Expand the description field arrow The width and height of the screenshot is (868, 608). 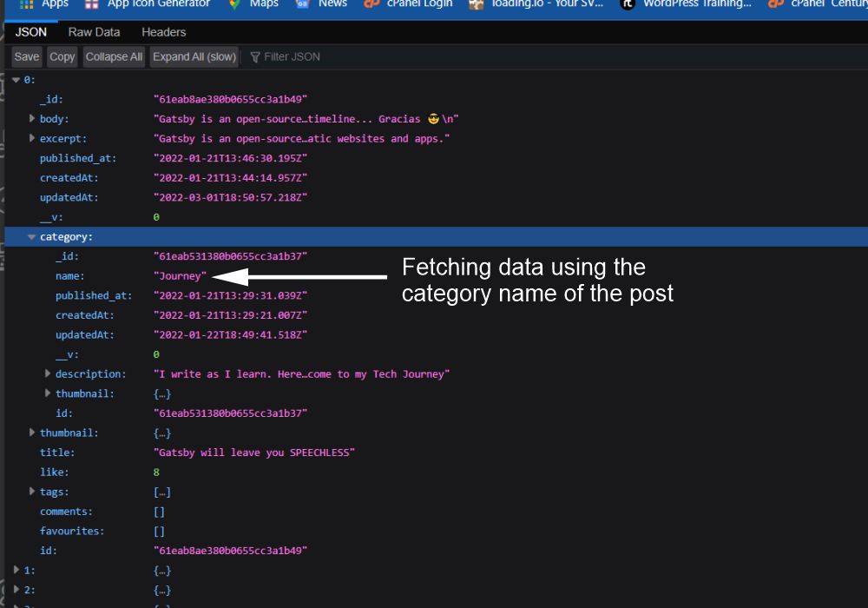(x=48, y=373)
